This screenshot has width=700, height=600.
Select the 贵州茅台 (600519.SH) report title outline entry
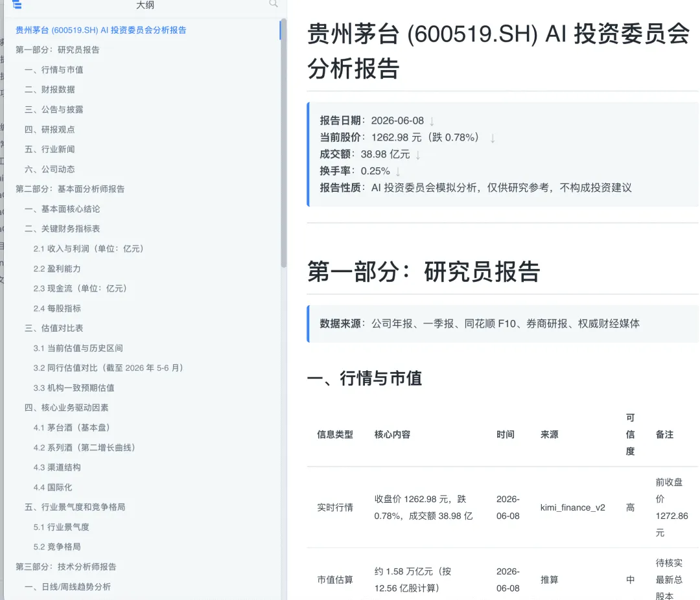coord(101,30)
